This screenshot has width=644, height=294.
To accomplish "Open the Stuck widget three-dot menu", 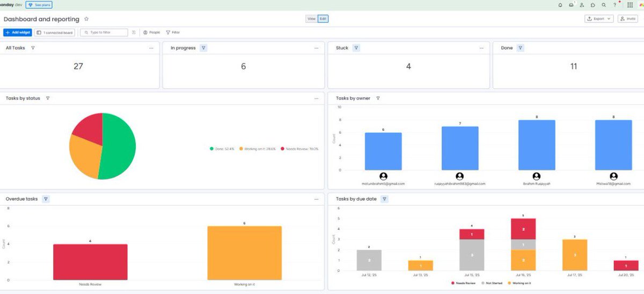I will click(481, 48).
